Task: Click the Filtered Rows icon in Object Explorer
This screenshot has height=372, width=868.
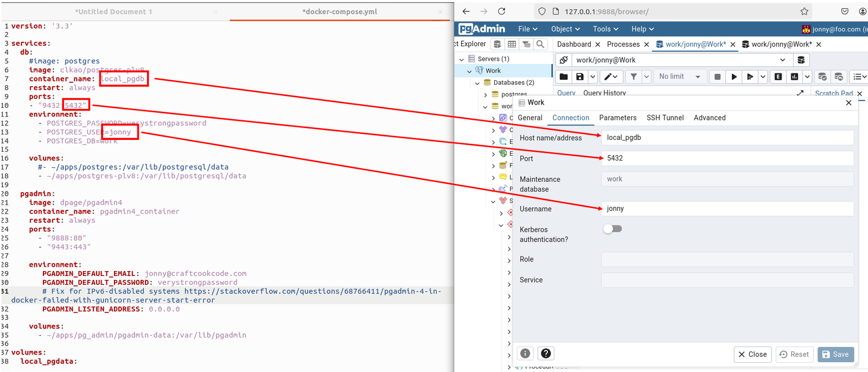Action: (x=526, y=44)
